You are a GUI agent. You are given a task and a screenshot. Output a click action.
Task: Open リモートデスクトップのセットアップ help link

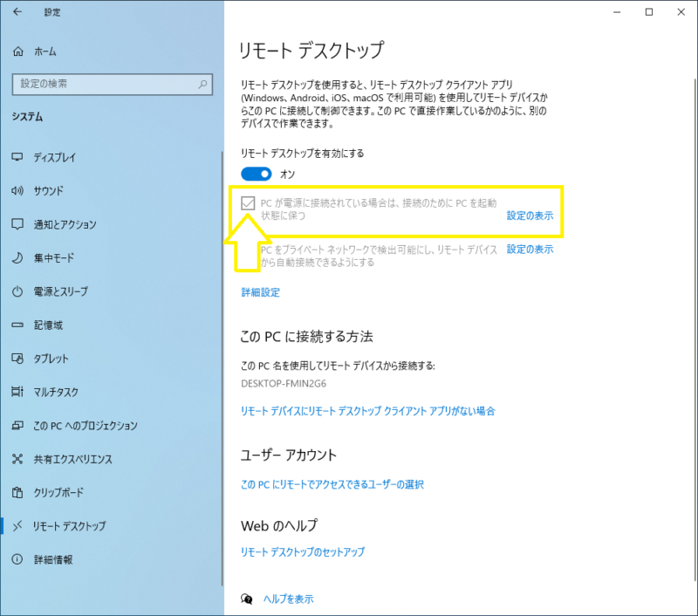pos(303,552)
